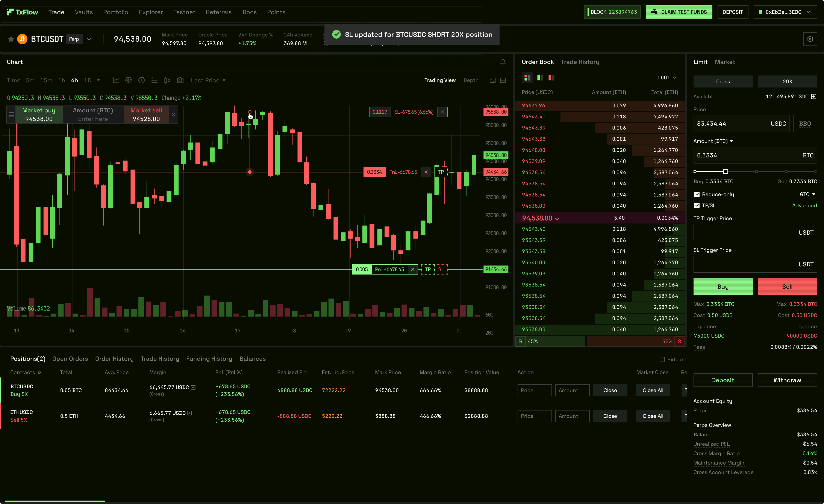Open the line chart icon on toolbar
Screen dimensions: 824x504
tap(116, 80)
